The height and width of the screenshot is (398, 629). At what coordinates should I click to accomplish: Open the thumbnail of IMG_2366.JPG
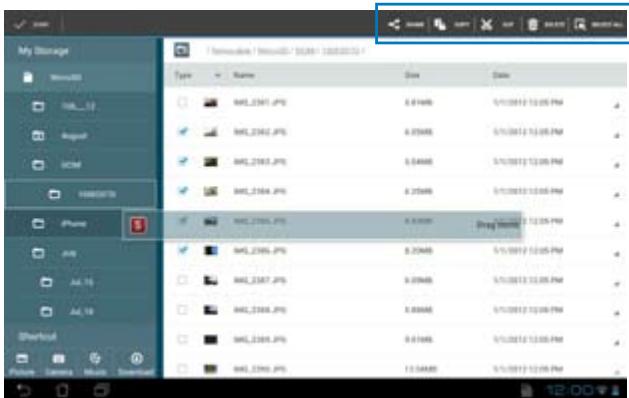click(211, 251)
